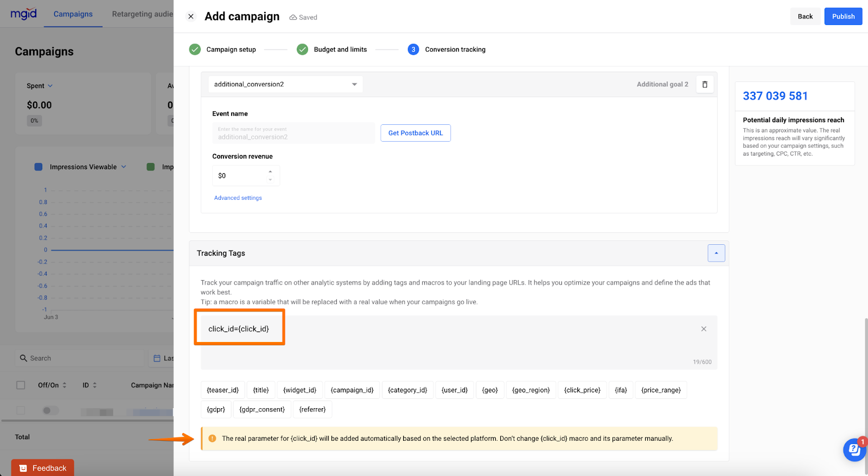
Task: Tick the select-all campaigns checkbox
Action: point(21,385)
